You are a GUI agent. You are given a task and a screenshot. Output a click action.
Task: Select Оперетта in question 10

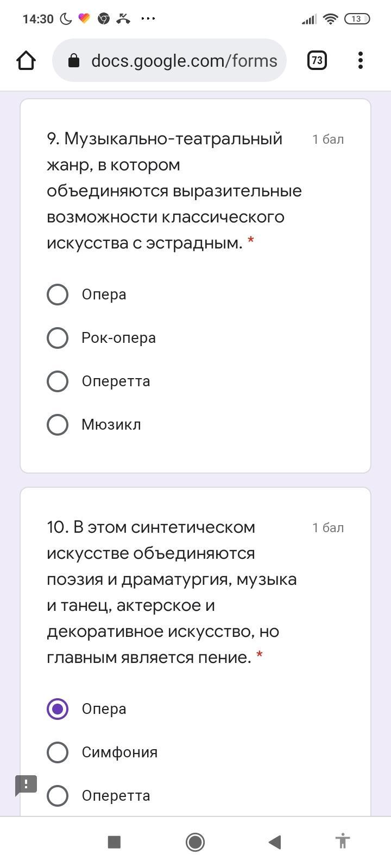58,796
